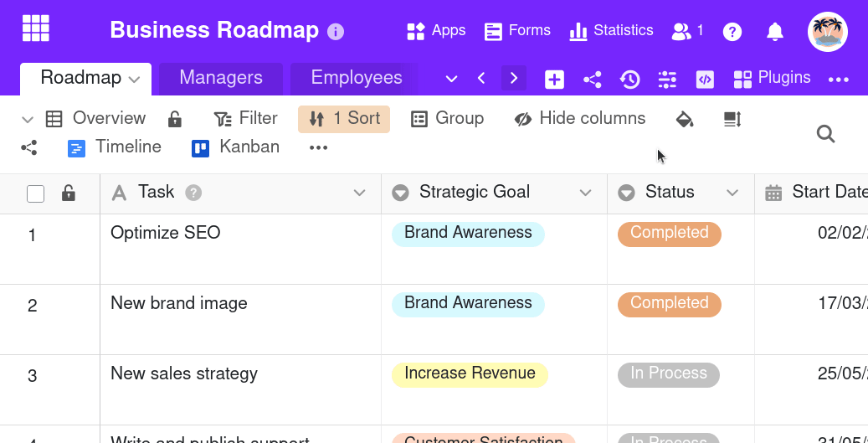Open the version history clock icon

(x=629, y=79)
